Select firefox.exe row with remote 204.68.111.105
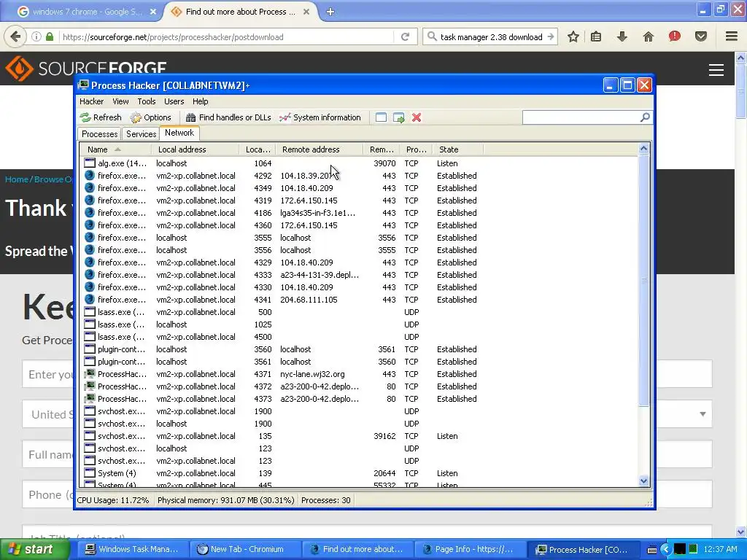This screenshot has width=747, height=560. 281,300
